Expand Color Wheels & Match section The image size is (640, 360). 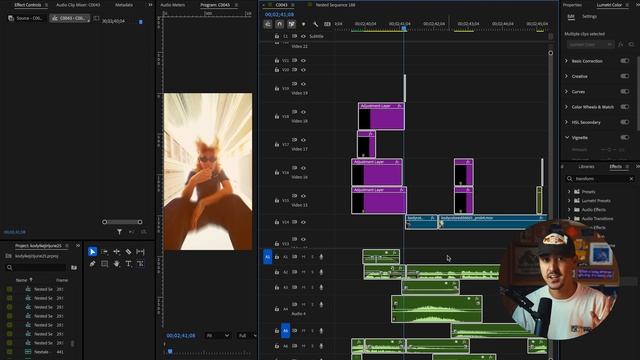pyautogui.click(x=567, y=107)
